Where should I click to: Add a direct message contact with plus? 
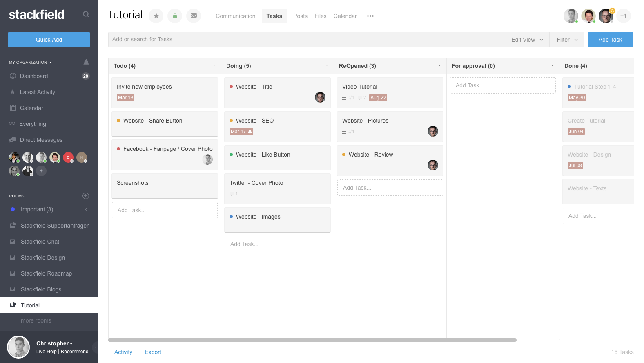coord(41,171)
